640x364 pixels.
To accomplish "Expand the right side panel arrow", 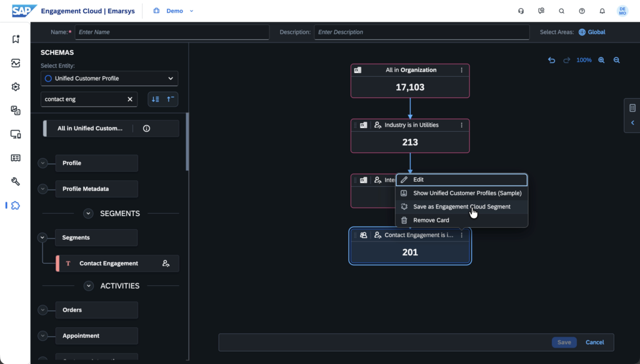I will pos(632,123).
